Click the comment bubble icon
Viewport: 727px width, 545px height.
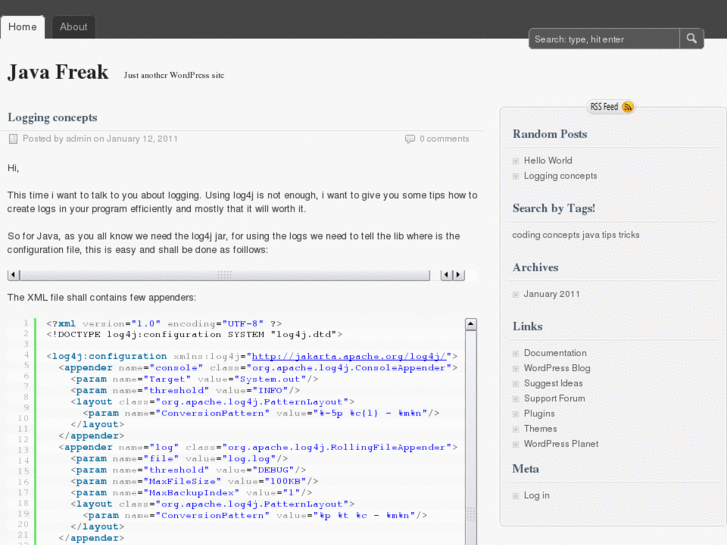[410, 139]
